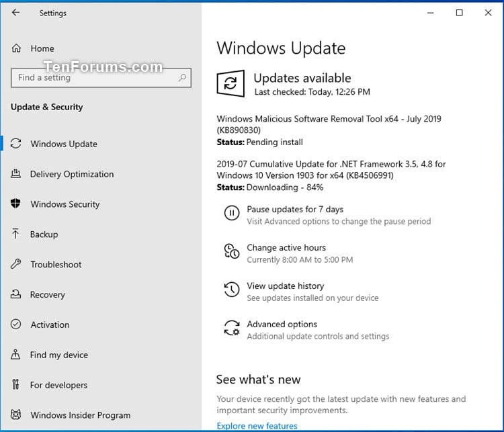The width and height of the screenshot is (504, 432).
Task: Click the Downloading - 84% status text
Action: (285, 187)
